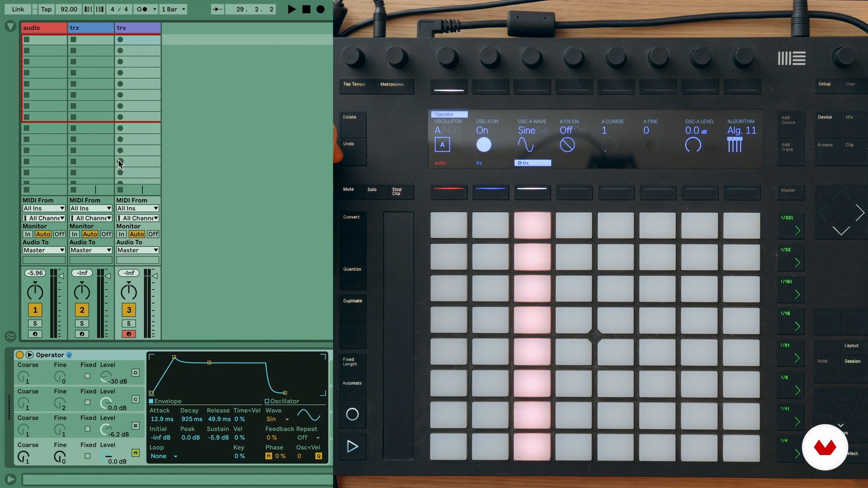Click the transport Record button

coord(321,9)
